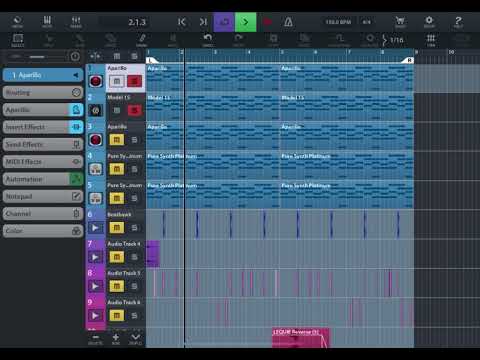This screenshot has height=360, width=480.
Task: Open the setup gear icon
Action: point(429,22)
